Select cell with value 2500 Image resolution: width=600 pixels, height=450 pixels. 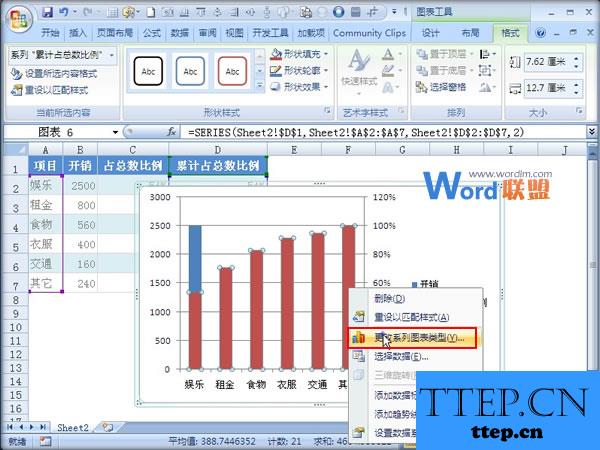pyautogui.click(x=80, y=186)
